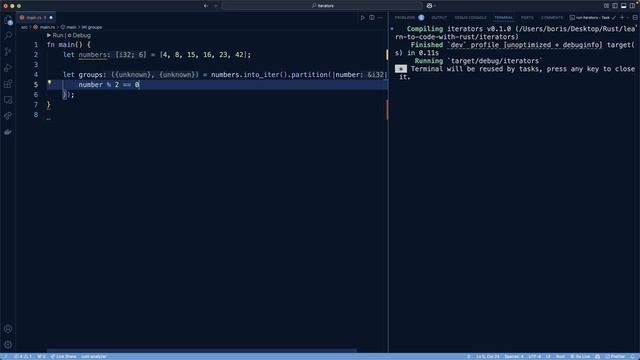Switch to the DEBUG CONSOLE panel tab
The width and height of the screenshot is (640, 360).
coord(470,18)
